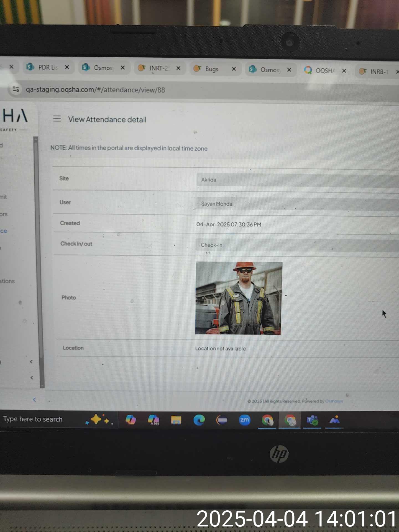Click the site information icon in address bar
Screen dimensions: 399x532
(x=16, y=89)
